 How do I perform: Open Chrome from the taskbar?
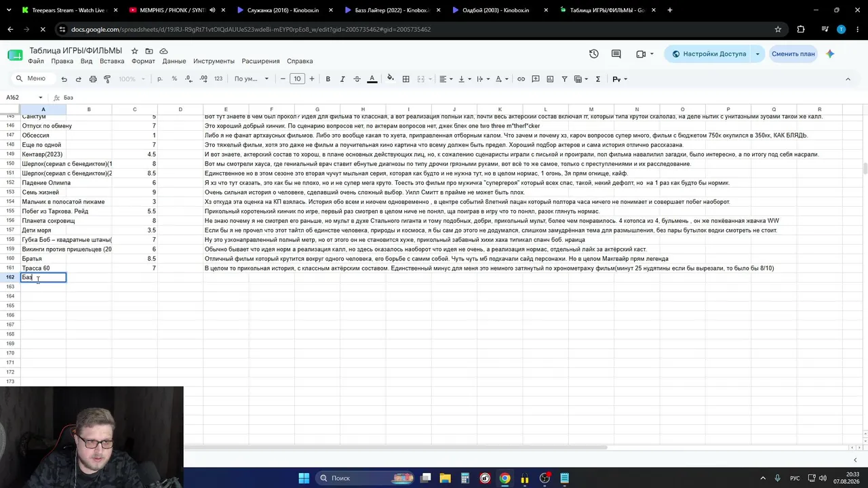[x=505, y=478]
